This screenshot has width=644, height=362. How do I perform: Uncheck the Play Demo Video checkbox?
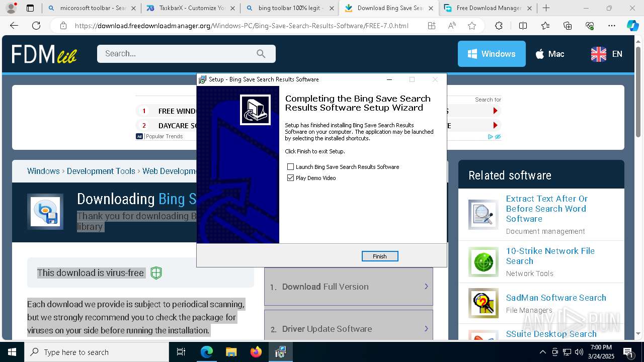click(x=290, y=178)
